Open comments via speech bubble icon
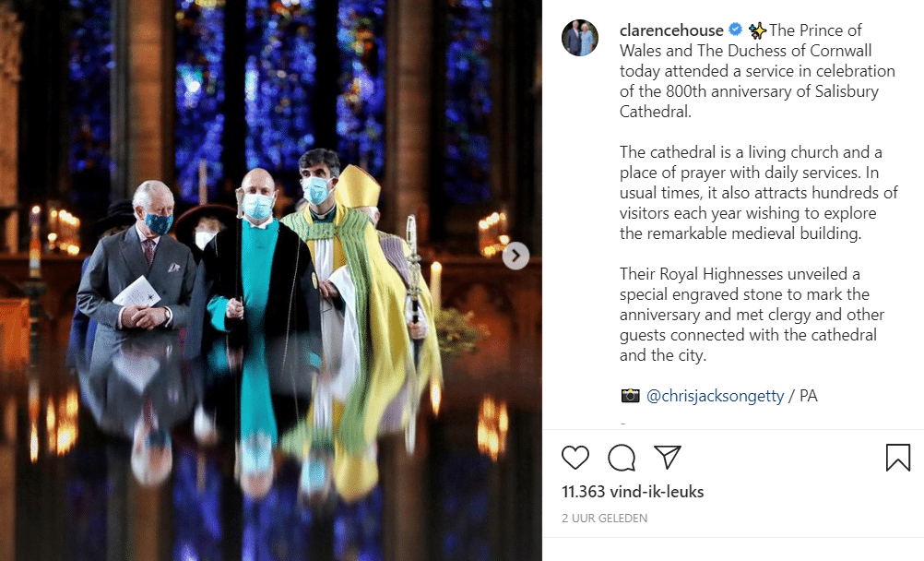This screenshot has height=561, width=924. click(622, 458)
